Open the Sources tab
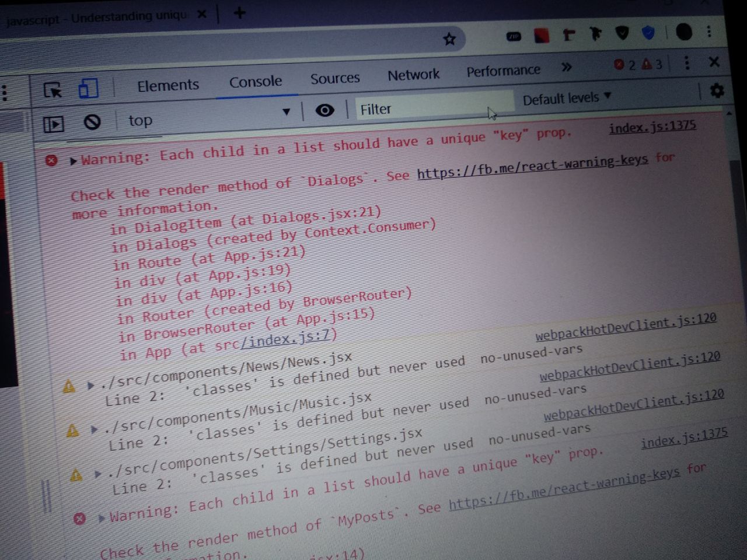The height and width of the screenshot is (560, 747). (335, 78)
